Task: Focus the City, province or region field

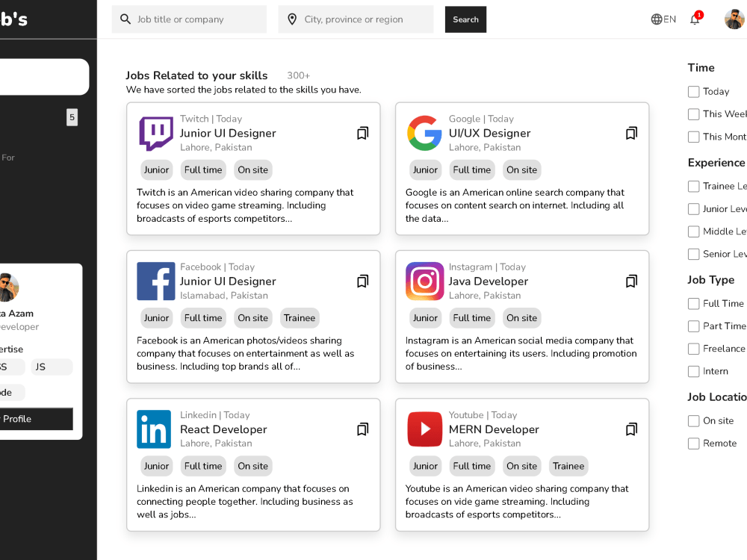Action: [x=356, y=19]
